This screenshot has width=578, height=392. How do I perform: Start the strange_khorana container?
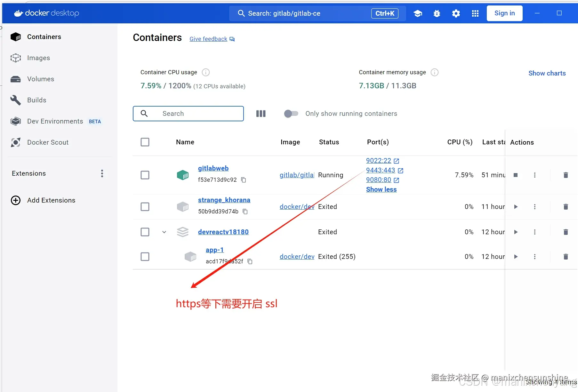click(x=516, y=207)
